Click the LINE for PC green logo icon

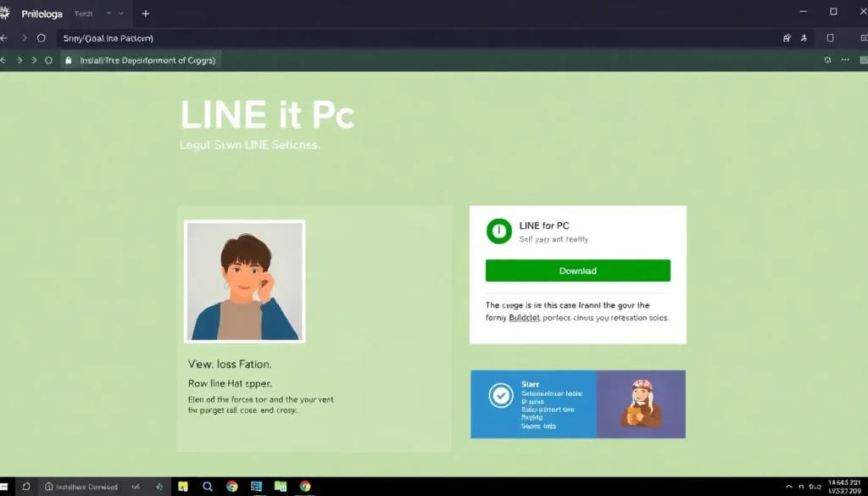click(498, 231)
